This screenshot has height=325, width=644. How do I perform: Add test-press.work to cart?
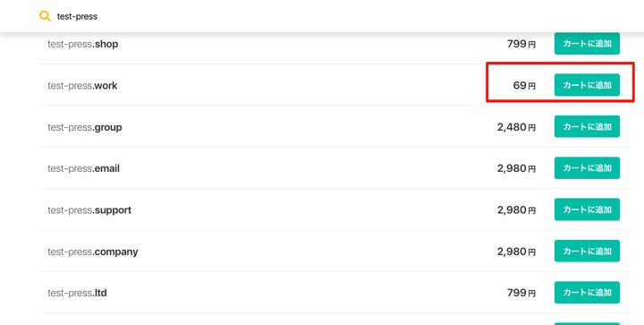click(x=587, y=85)
